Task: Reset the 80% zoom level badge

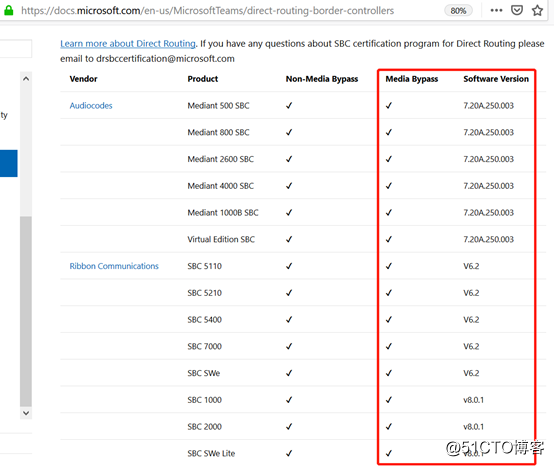Action: 458,11
